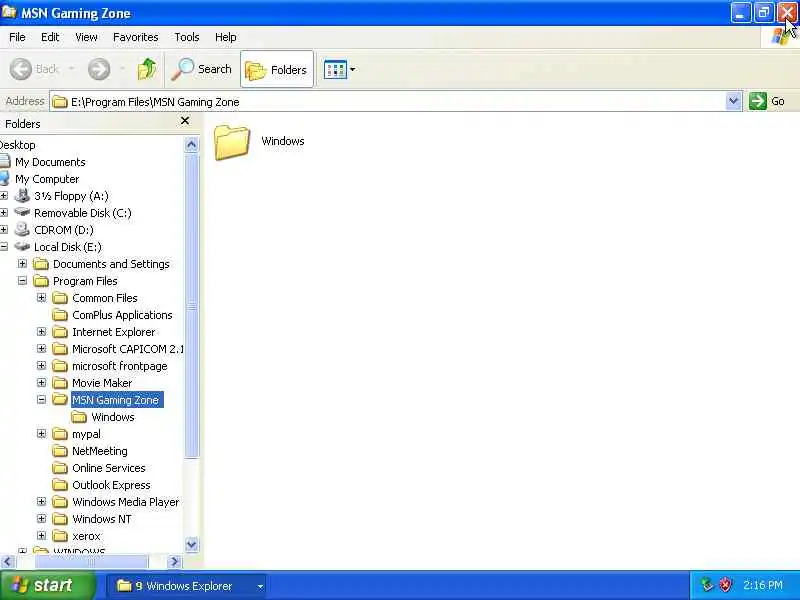Viewport: 800px width, 600px height.
Task: Expand the microsoft frontpage node
Action: point(41,366)
